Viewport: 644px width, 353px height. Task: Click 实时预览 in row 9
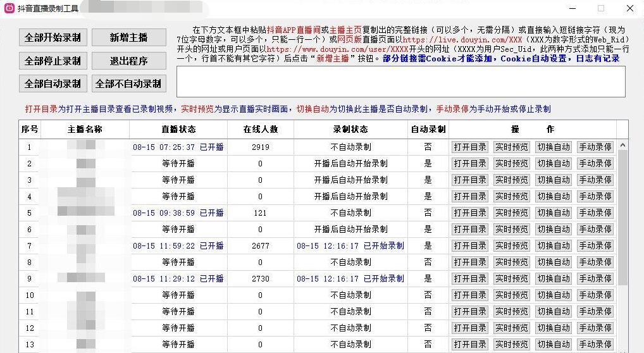tap(511, 278)
